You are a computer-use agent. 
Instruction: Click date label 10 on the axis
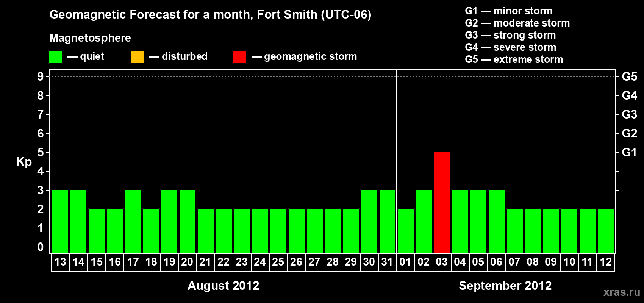click(x=569, y=262)
